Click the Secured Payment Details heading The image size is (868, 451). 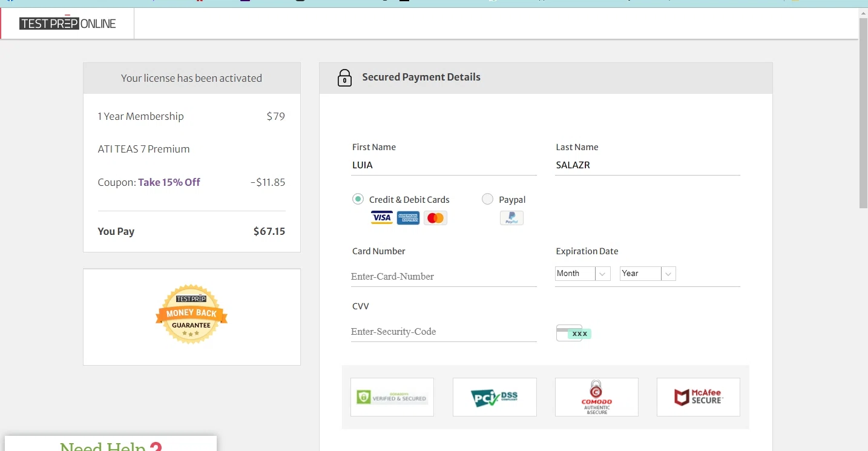click(421, 77)
